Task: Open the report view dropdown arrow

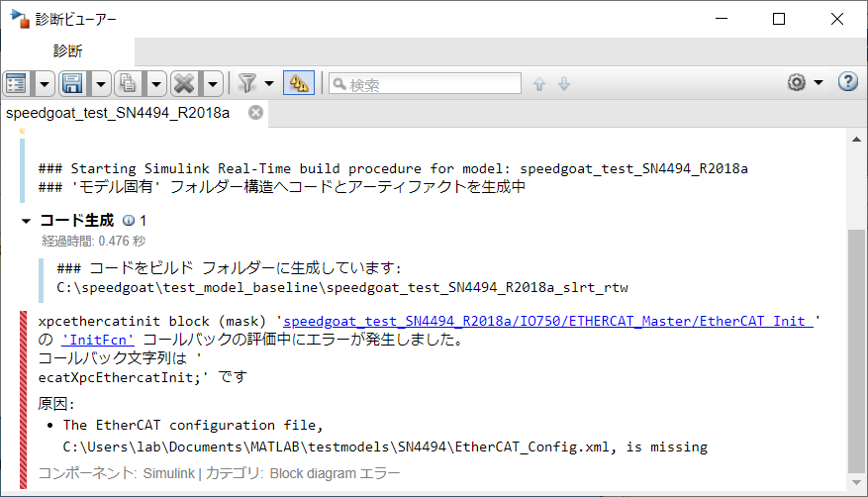Action: pos(45,85)
